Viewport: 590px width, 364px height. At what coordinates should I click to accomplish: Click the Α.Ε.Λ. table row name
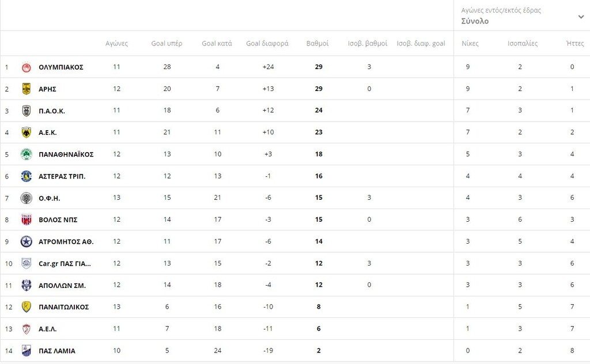point(48,329)
